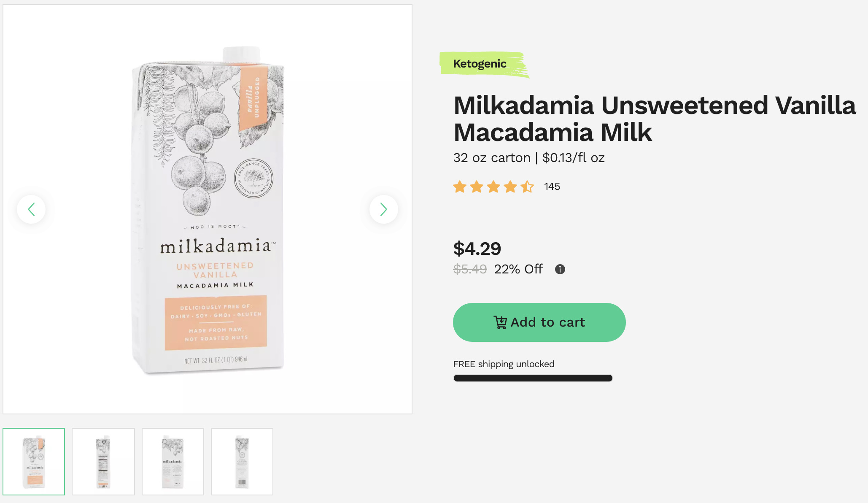Image resolution: width=868 pixels, height=503 pixels.
Task: Select the barcode side thumbnail
Action: (242, 461)
